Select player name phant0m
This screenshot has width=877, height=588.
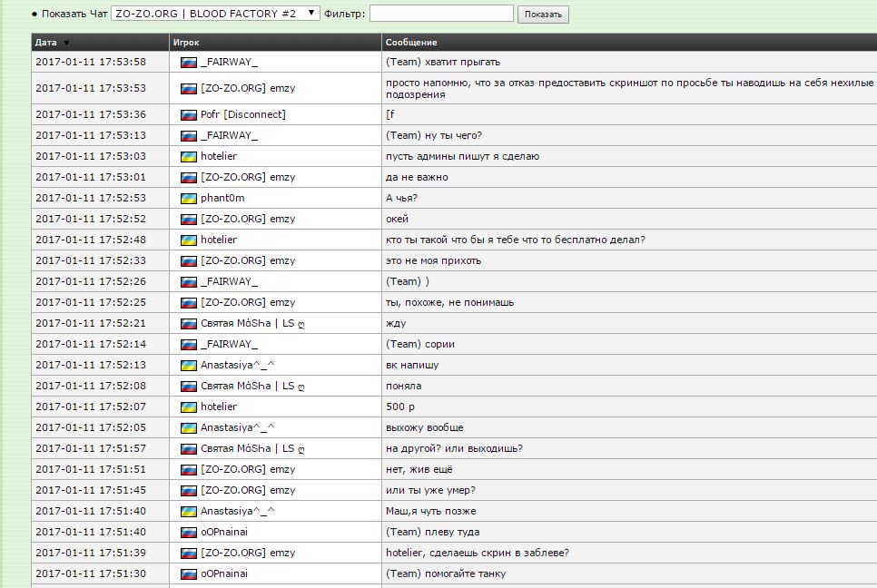pos(222,198)
